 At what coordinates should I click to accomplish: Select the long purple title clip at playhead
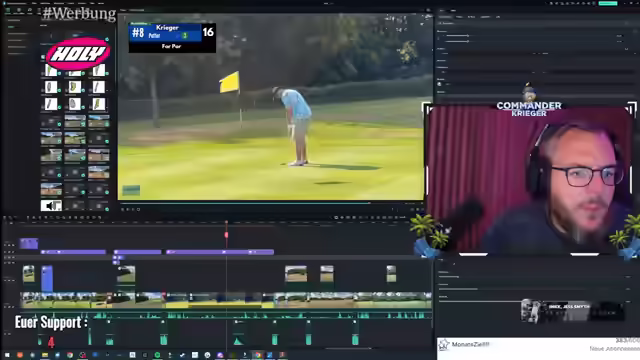[220, 252]
